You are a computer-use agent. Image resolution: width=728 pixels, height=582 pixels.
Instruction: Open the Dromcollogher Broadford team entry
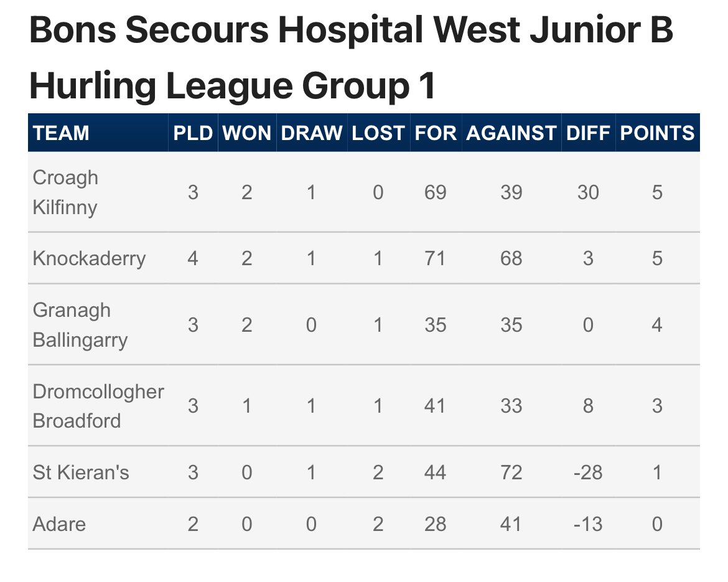click(x=98, y=406)
